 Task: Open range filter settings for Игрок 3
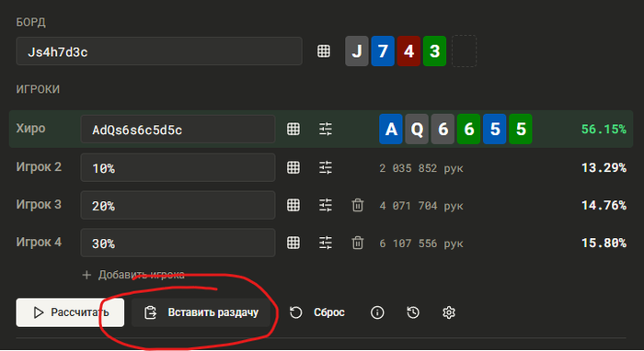326,205
